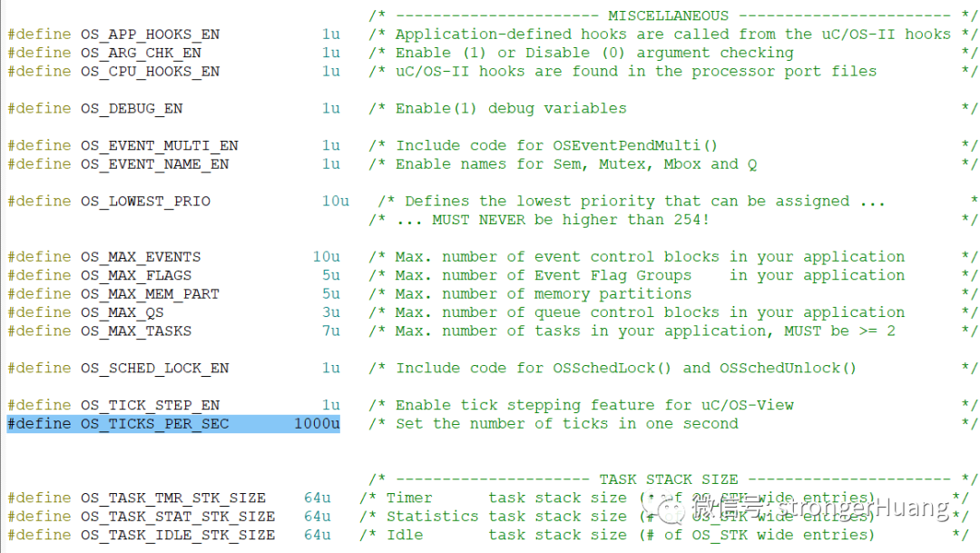Click the OS_TASK_IDLE_STK_SIZE identifier
Screen dimensions: 980x553
coord(177,535)
